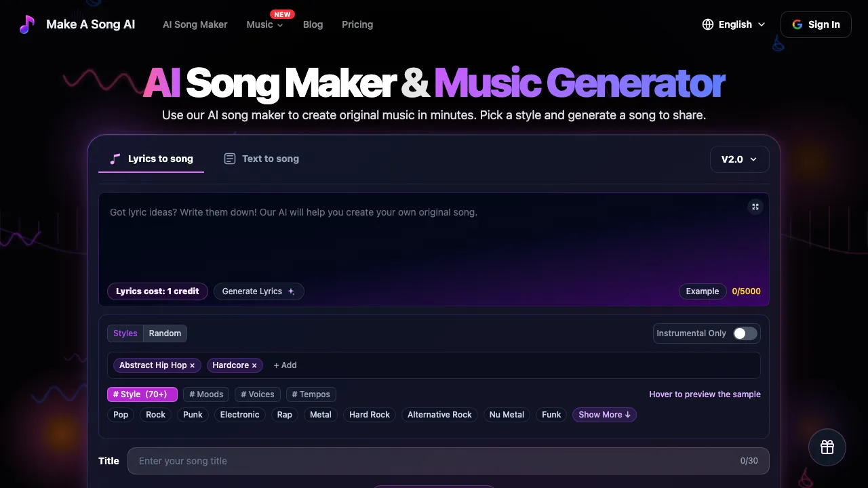
Task: Select the # Voices filter
Action: tap(258, 394)
